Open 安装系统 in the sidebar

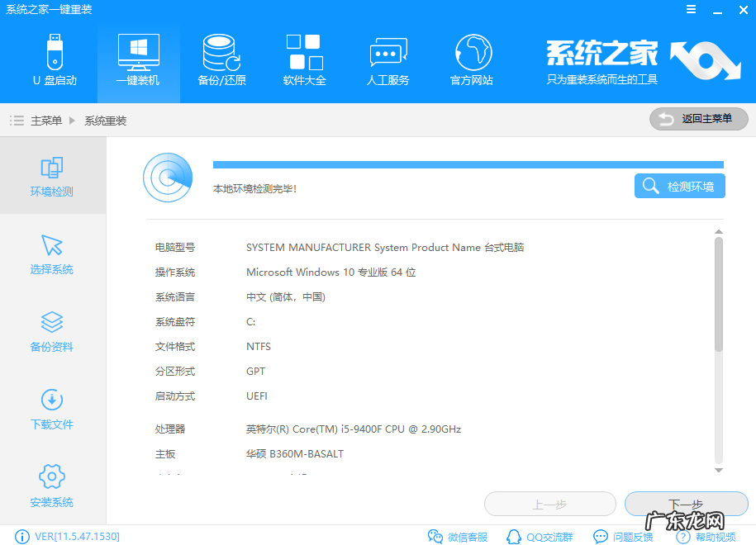point(52,485)
